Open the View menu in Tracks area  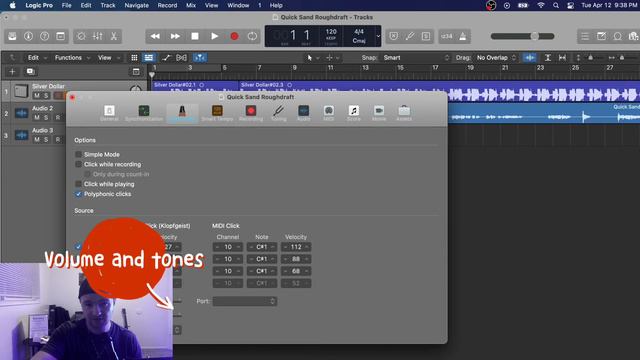point(109,58)
